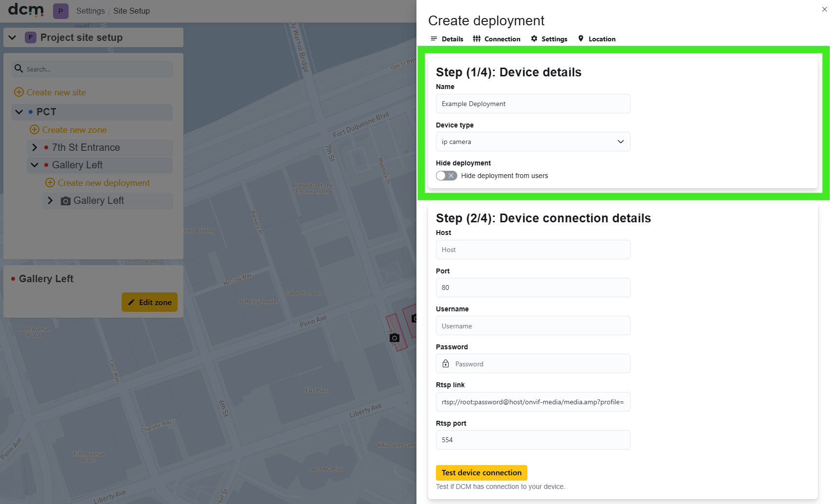Select 7th St Entrance zone row

coord(100,147)
